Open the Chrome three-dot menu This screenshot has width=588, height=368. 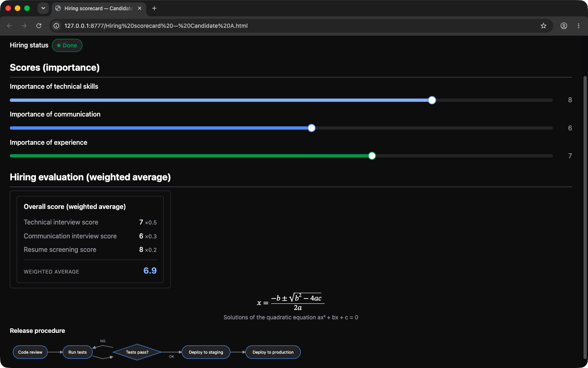click(579, 26)
